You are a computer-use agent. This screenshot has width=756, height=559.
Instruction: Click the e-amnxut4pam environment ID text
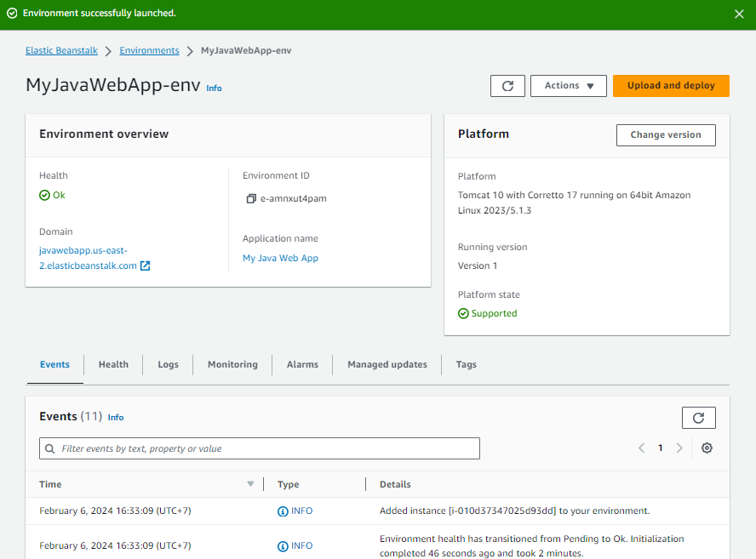click(293, 198)
